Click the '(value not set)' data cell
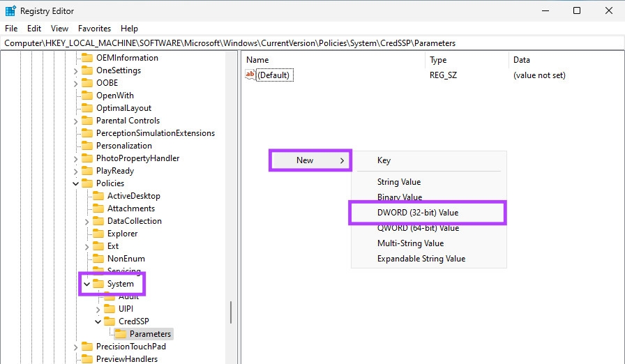 [539, 75]
